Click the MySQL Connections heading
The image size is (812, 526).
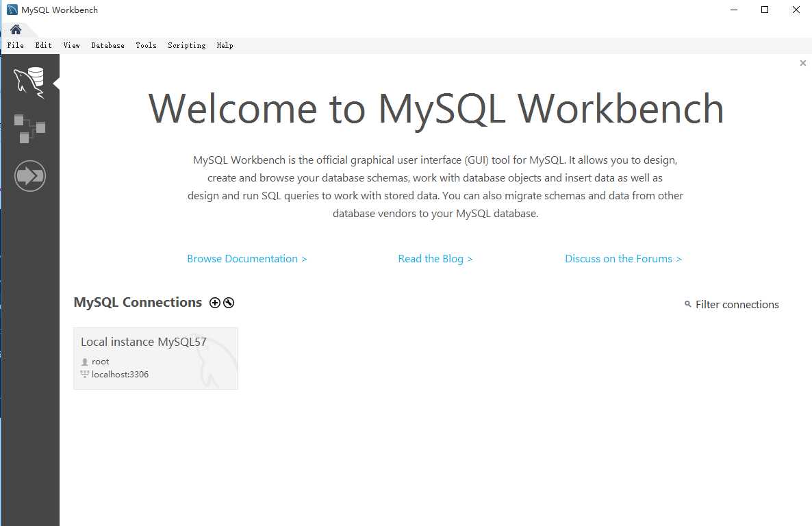pyautogui.click(x=138, y=302)
